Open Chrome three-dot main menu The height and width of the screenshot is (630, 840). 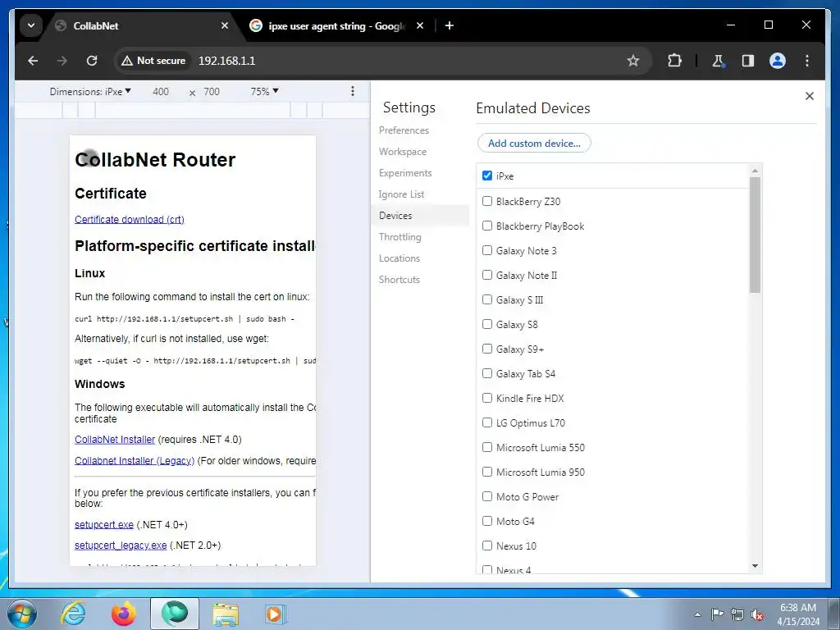(x=807, y=61)
